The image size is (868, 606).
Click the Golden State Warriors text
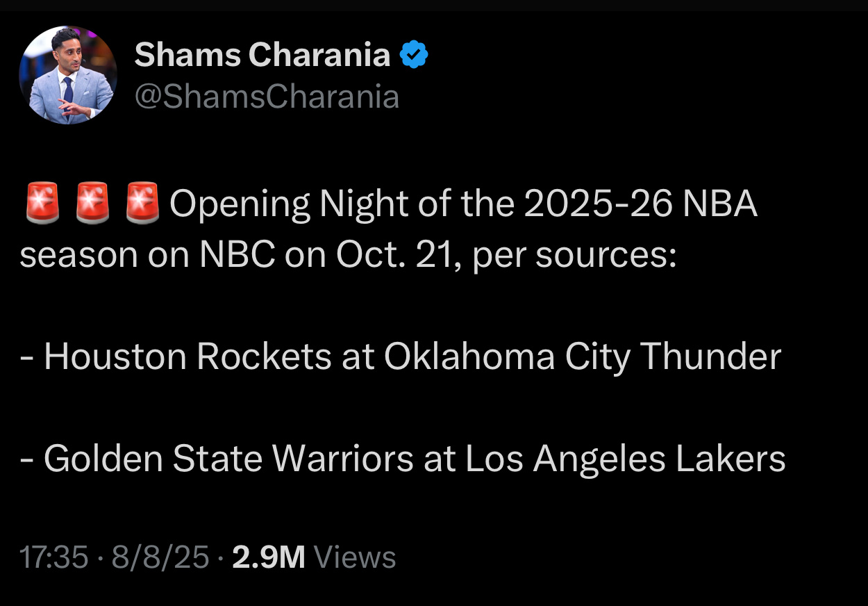click(229, 459)
